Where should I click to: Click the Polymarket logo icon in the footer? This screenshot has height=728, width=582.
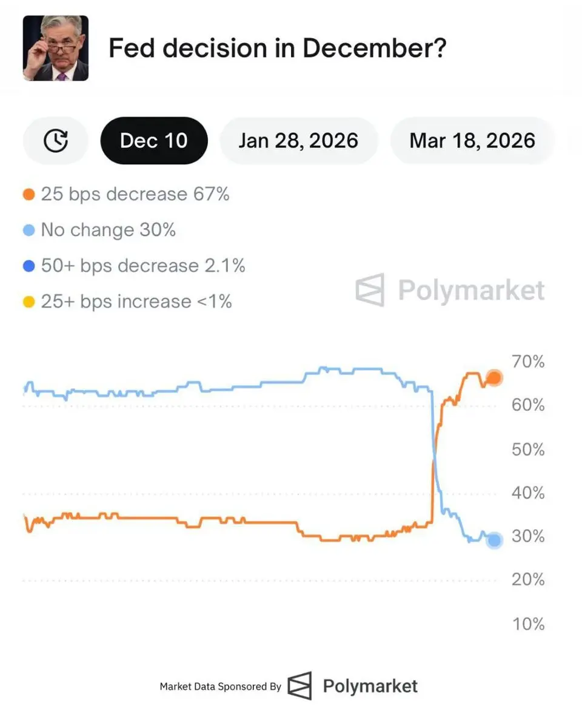299,686
